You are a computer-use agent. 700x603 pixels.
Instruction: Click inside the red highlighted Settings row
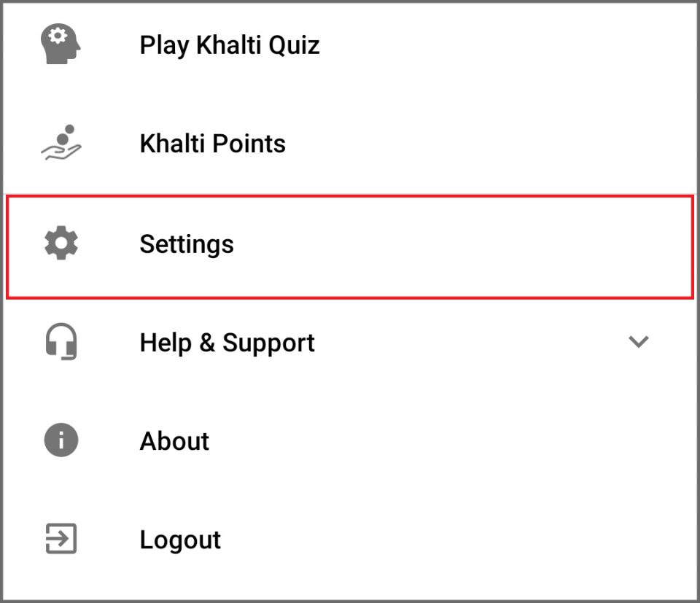(x=350, y=244)
